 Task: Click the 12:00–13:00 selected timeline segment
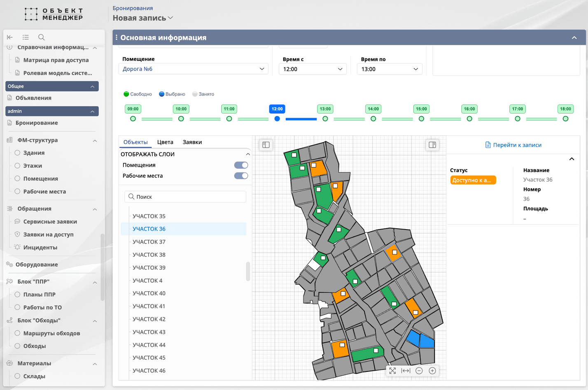[x=301, y=119]
